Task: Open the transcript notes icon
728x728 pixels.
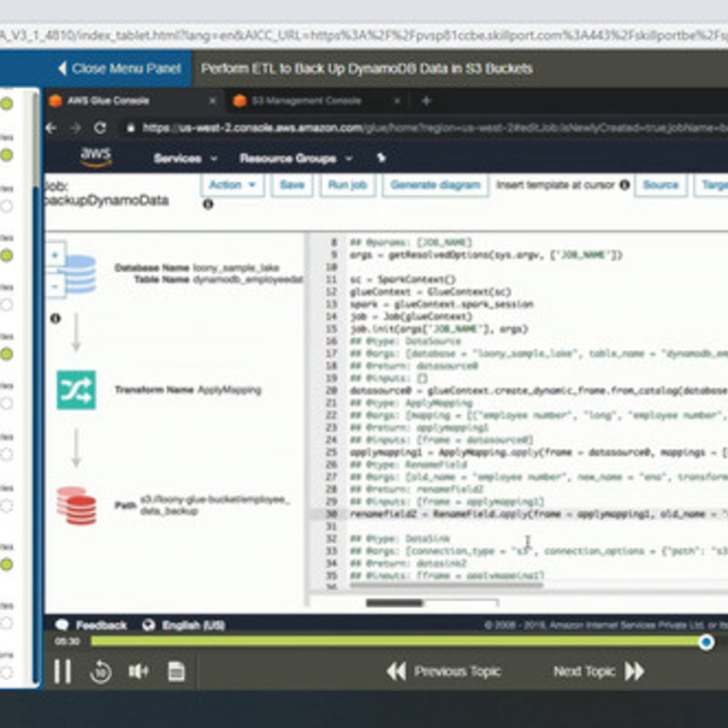Action: coord(176,672)
